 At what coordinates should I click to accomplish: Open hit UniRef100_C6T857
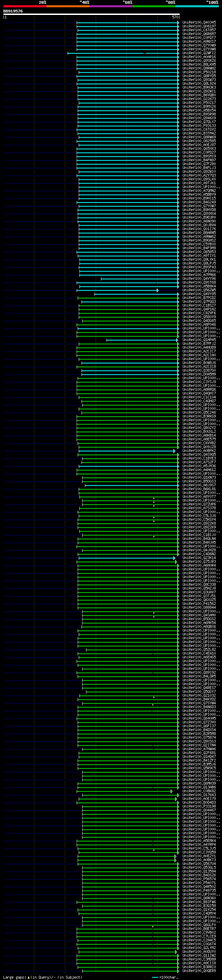pos(199,30)
